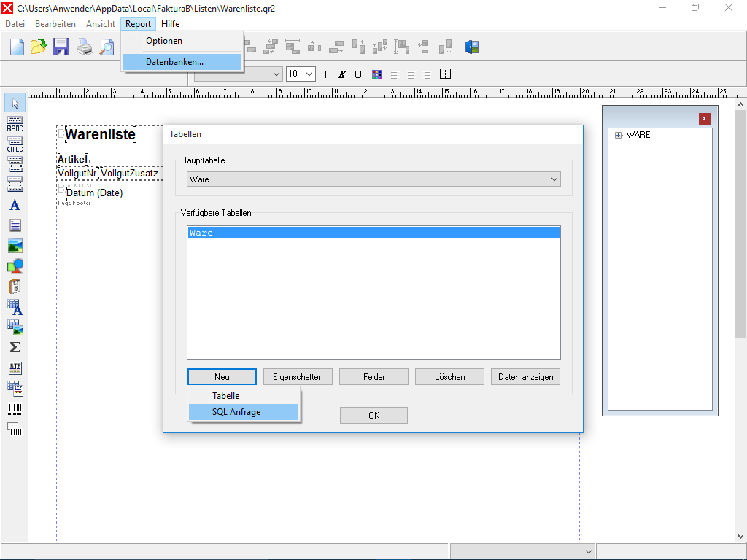This screenshot has height=560, width=747.
Task: Open the font color palette
Action: [376, 74]
